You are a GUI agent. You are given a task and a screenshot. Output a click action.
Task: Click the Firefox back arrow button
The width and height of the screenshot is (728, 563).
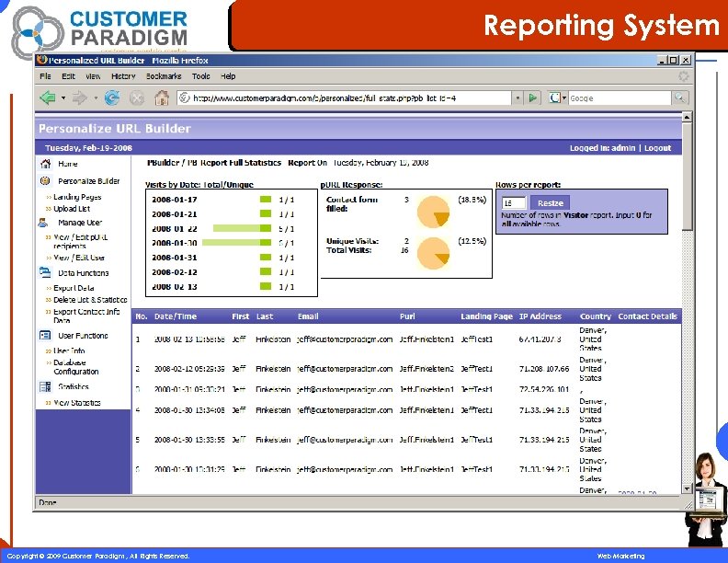click(x=49, y=98)
